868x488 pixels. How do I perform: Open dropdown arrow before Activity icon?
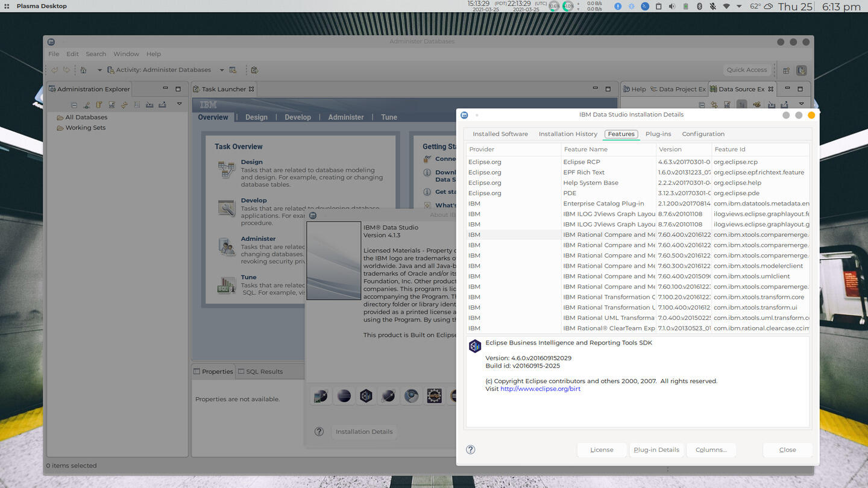click(x=99, y=70)
